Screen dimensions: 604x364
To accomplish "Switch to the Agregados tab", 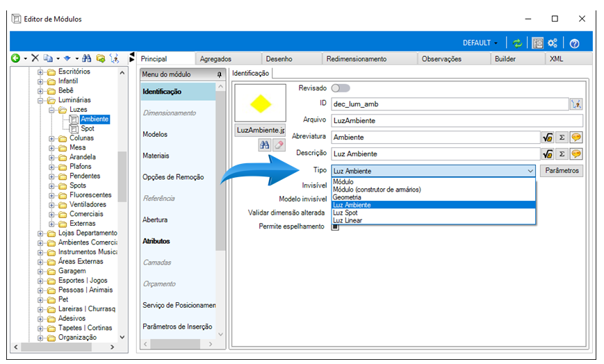I will click(229, 59).
